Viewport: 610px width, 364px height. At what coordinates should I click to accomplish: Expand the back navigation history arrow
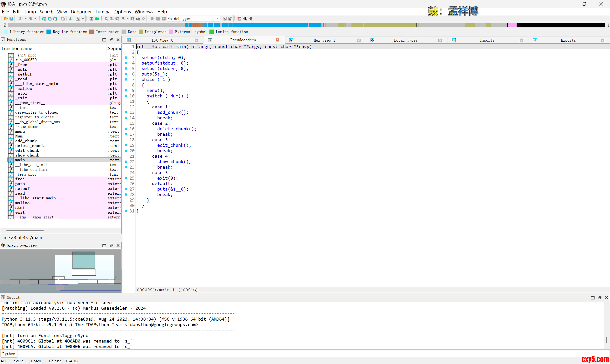tap(25, 19)
